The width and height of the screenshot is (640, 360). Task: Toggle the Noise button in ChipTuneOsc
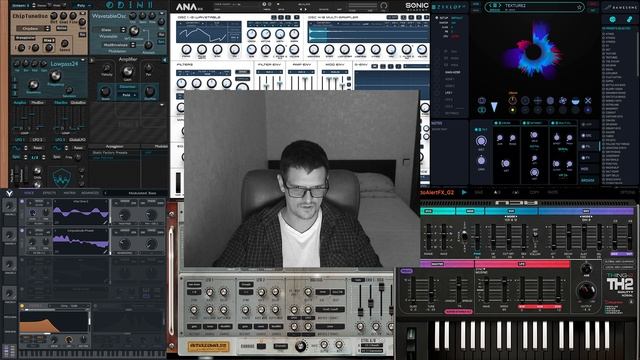pos(61,29)
